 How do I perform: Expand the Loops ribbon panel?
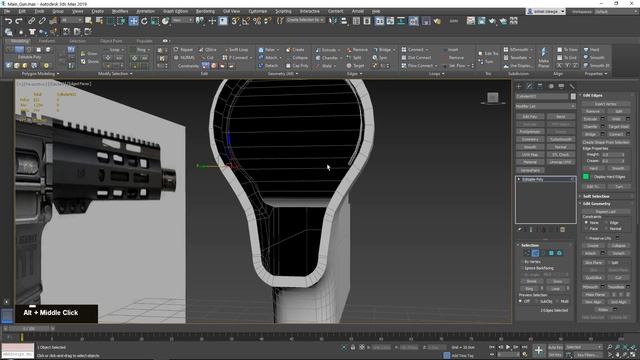[436, 74]
